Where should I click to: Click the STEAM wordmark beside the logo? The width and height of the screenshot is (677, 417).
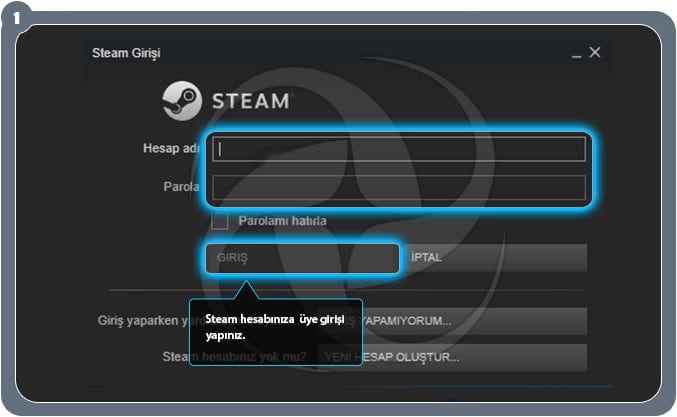pos(250,101)
